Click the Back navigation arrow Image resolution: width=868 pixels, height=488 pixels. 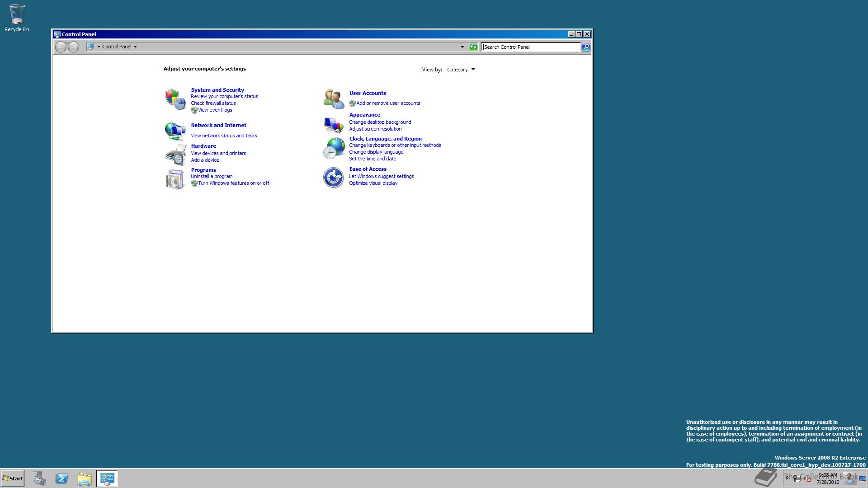click(x=61, y=47)
